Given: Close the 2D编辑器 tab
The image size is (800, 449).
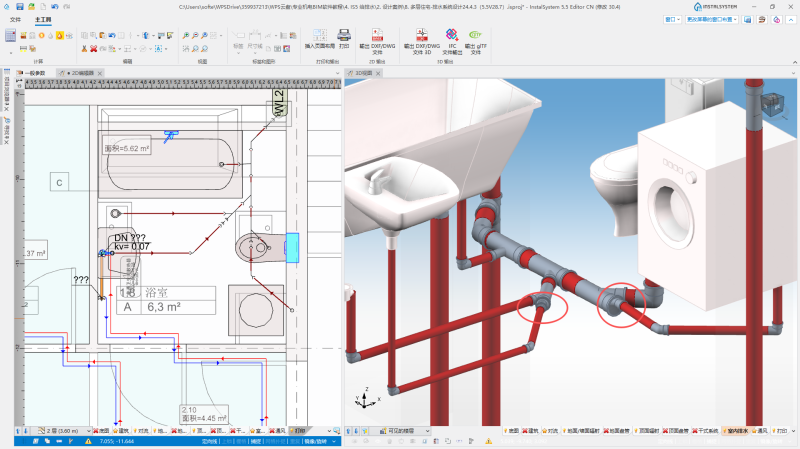Looking at the screenshot, I should [x=100, y=73].
